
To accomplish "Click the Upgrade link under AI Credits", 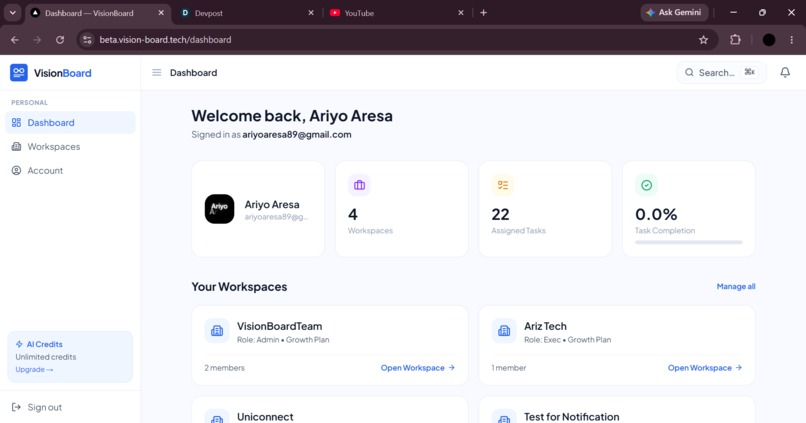I will pyautogui.click(x=34, y=370).
